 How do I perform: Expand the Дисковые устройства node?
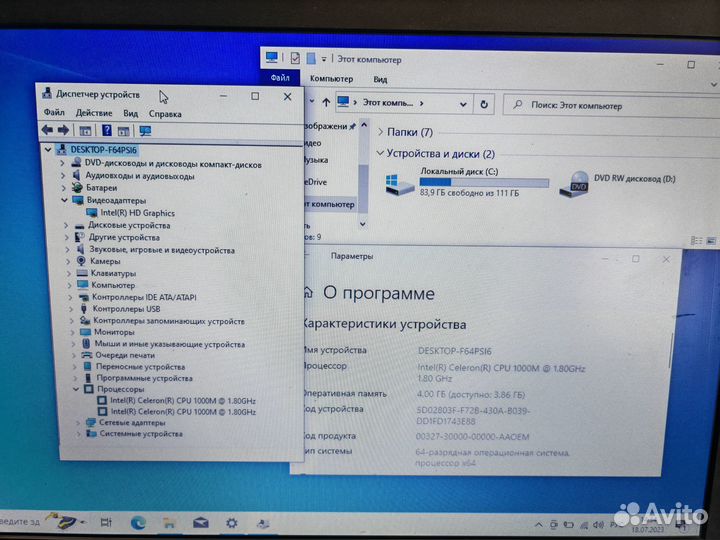[66, 225]
